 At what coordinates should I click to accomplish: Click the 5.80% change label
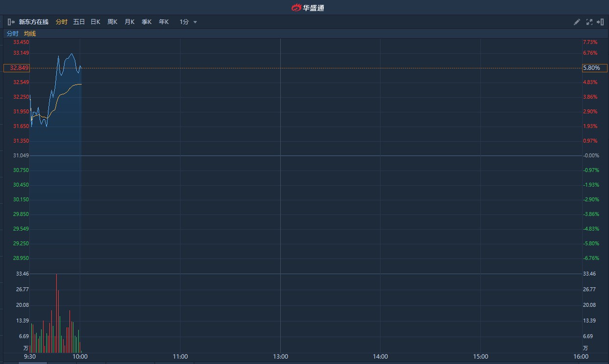(x=594, y=68)
